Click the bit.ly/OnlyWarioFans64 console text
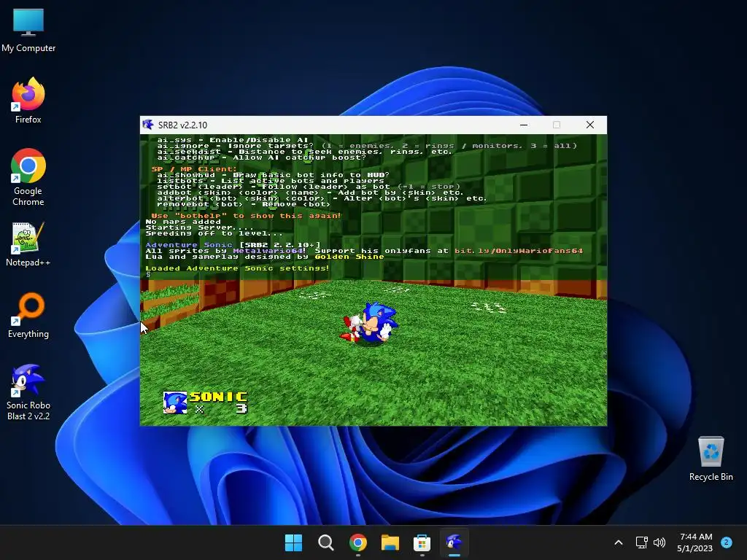This screenshot has height=560, width=747. click(519, 251)
